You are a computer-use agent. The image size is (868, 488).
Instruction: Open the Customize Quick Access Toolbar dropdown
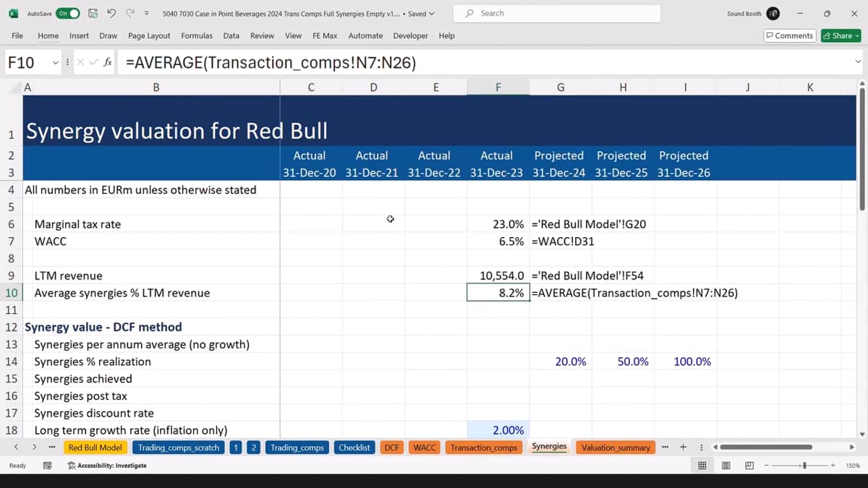[147, 14]
